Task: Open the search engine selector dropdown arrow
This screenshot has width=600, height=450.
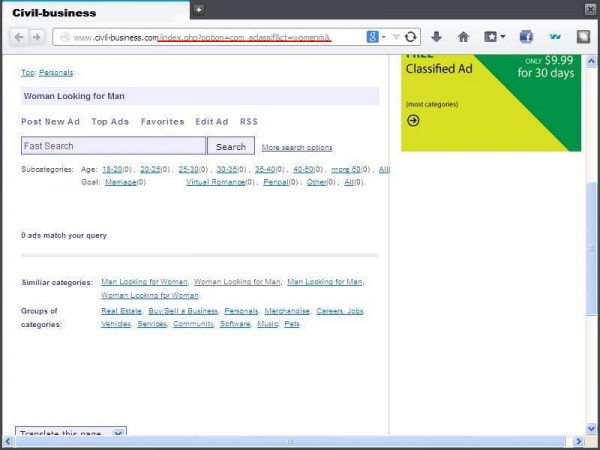Action: click(x=383, y=37)
